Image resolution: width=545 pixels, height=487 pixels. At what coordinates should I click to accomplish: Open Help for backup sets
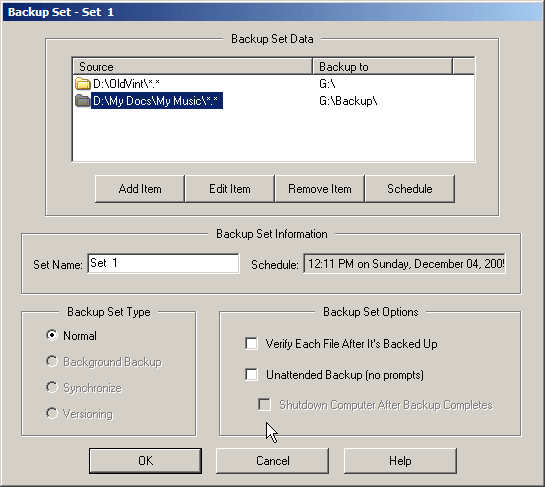[x=400, y=461]
